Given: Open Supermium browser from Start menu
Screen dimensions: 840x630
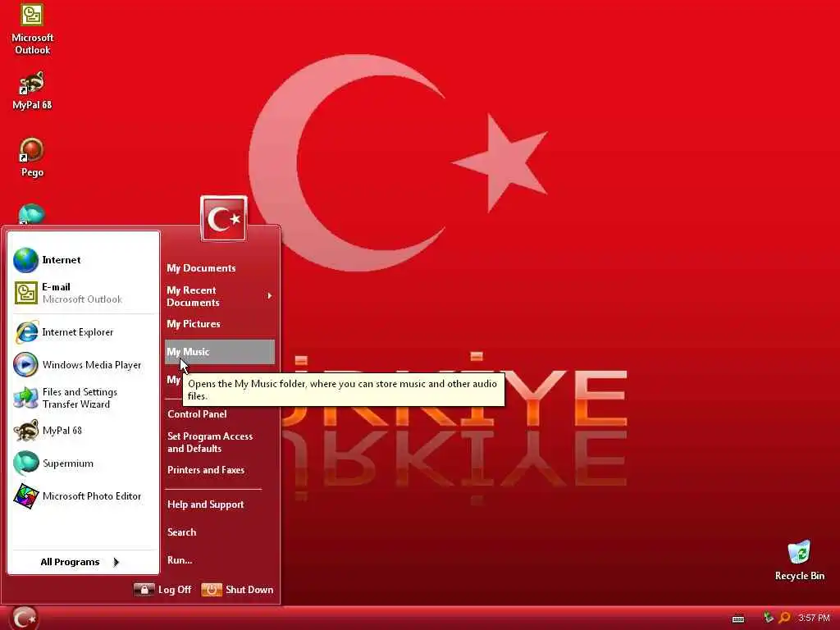Looking at the screenshot, I should [x=84, y=463].
